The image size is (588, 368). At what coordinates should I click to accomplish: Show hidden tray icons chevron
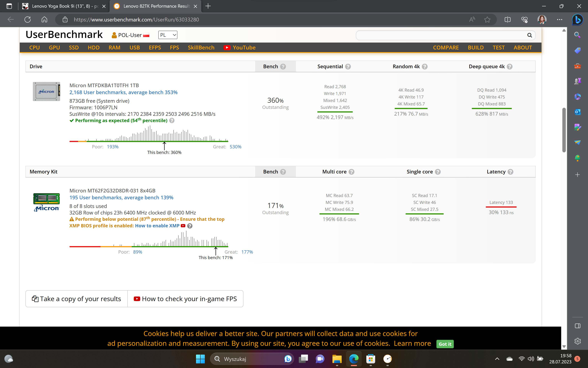(x=497, y=359)
